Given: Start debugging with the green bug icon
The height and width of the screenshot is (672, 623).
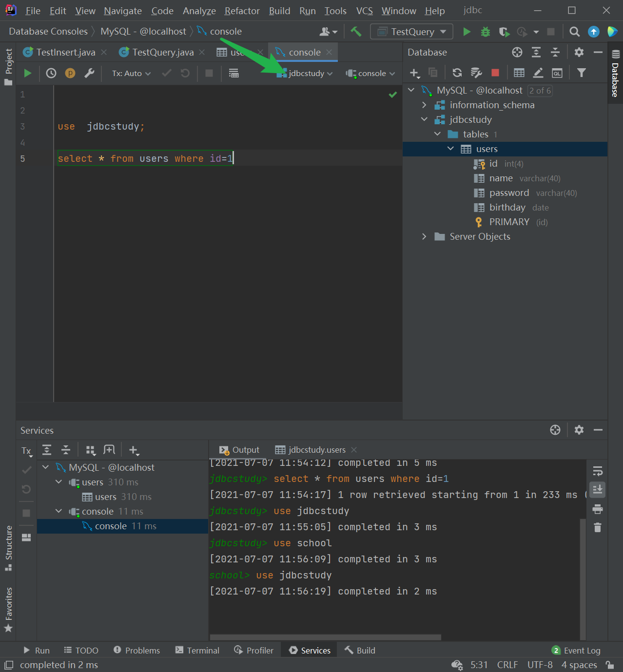Looking at the screenshot, I should click(486, 32).
